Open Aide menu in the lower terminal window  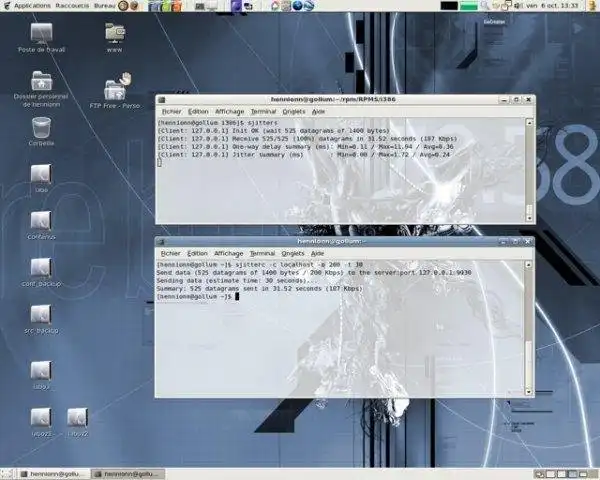coord(318,253)
